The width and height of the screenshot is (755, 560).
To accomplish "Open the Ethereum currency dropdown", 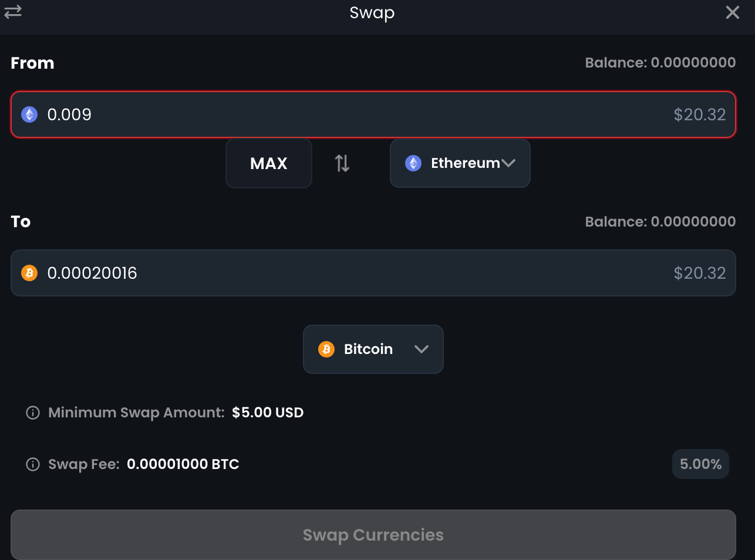I will 460,163.
